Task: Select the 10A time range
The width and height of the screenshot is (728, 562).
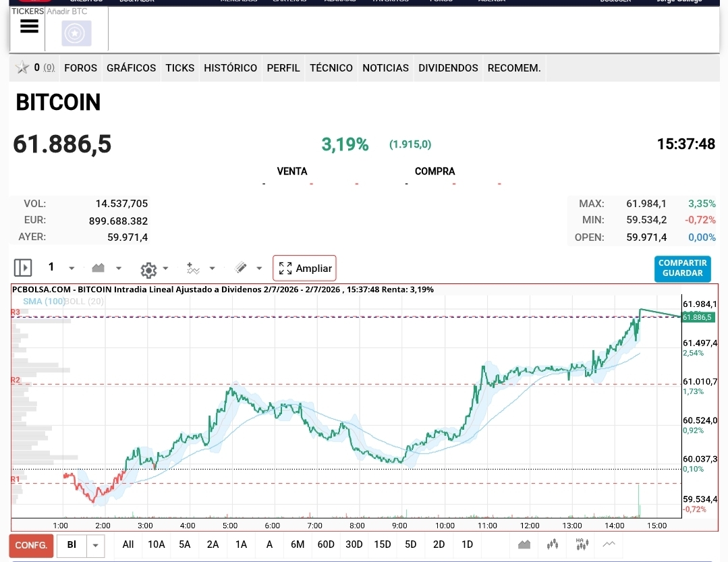Action: pyautogui.click(x=157, y=544)
